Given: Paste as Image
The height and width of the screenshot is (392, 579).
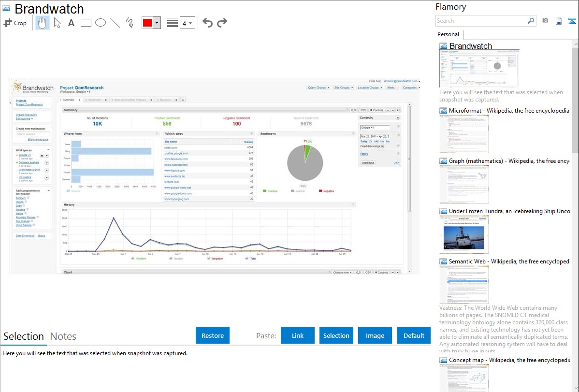Looking at the screenshot, I should pos(375,335).
